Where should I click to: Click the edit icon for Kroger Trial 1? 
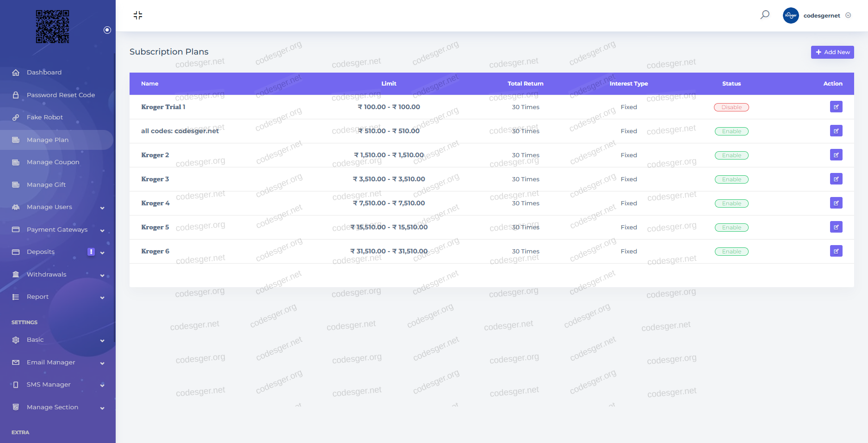point(836,107)
